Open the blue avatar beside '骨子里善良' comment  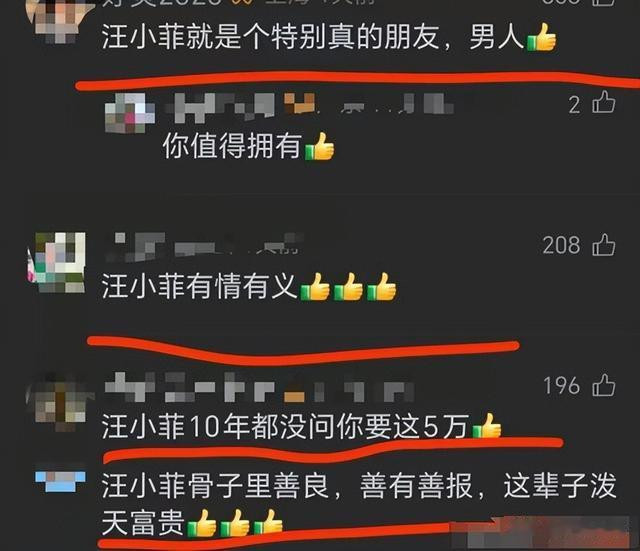tap(60, 481)
